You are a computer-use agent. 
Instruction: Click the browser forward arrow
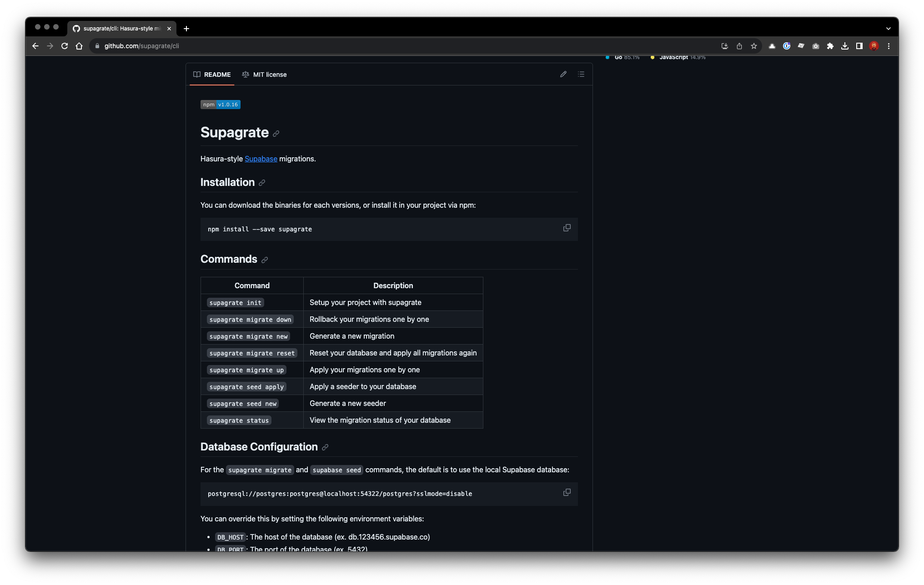(50, 46)
